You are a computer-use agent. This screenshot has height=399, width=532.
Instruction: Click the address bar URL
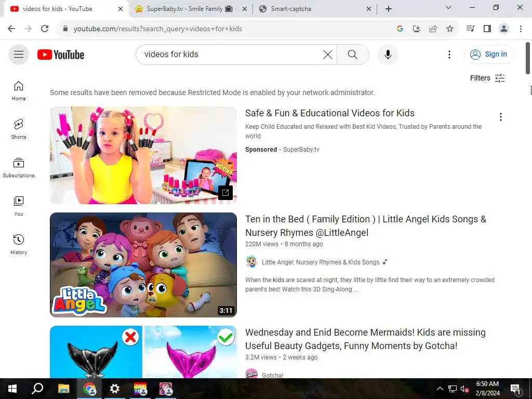click(x=158, y=29)
